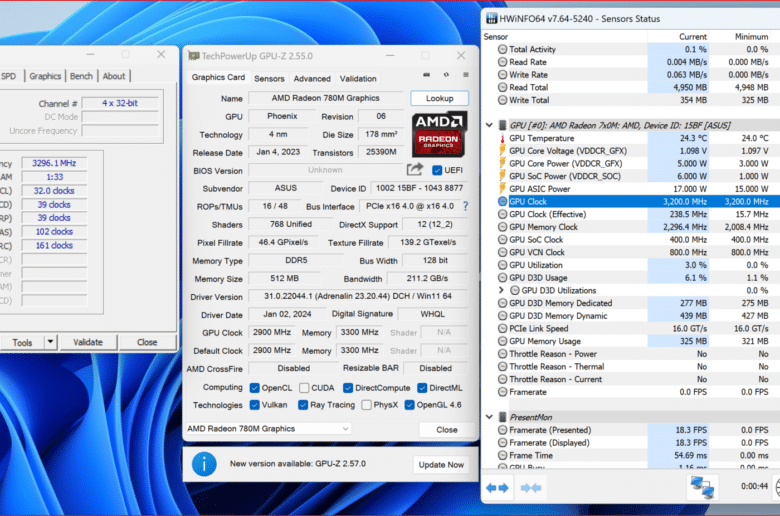Image resolution: width=780 pixels, height=516 pixels.
Task: Click the GPU Clock sensor circle icon
Action: tap(502, 202)
